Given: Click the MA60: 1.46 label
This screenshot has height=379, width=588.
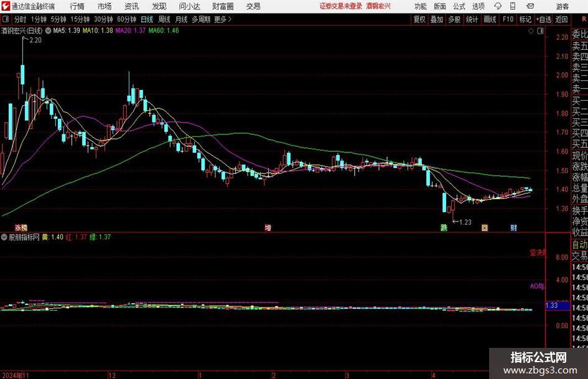Looking at the screenshot, I should click(164, 30).
